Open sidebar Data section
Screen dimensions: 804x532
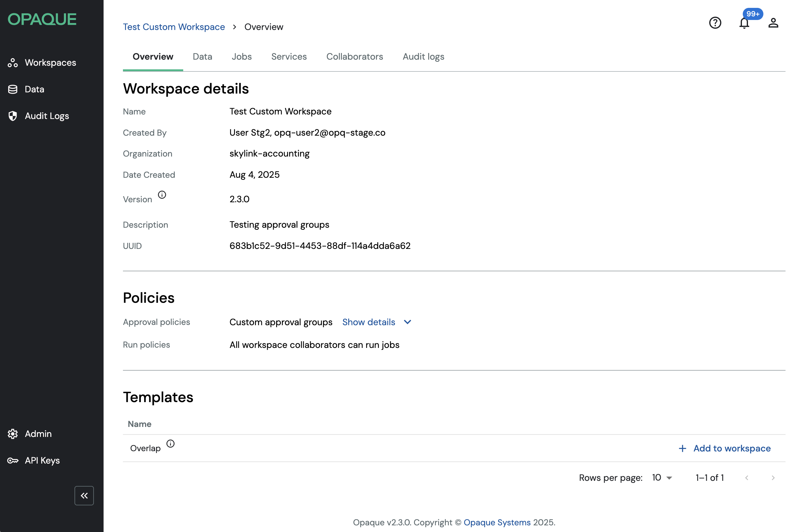tap(34, 89)
